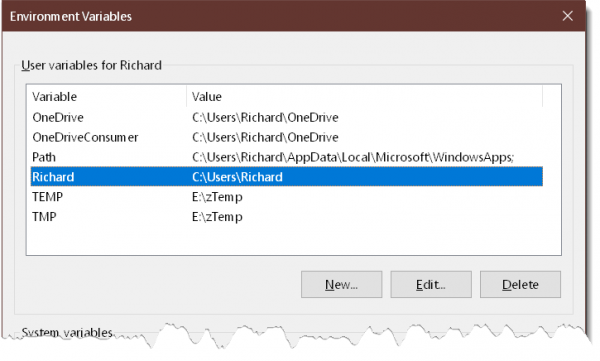
Task: Click the OneDrive row's value cell
Action: 265,117
